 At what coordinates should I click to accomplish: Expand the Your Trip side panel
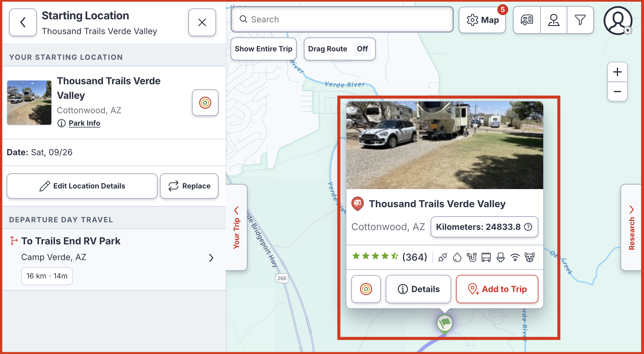(x=236, y=227)
